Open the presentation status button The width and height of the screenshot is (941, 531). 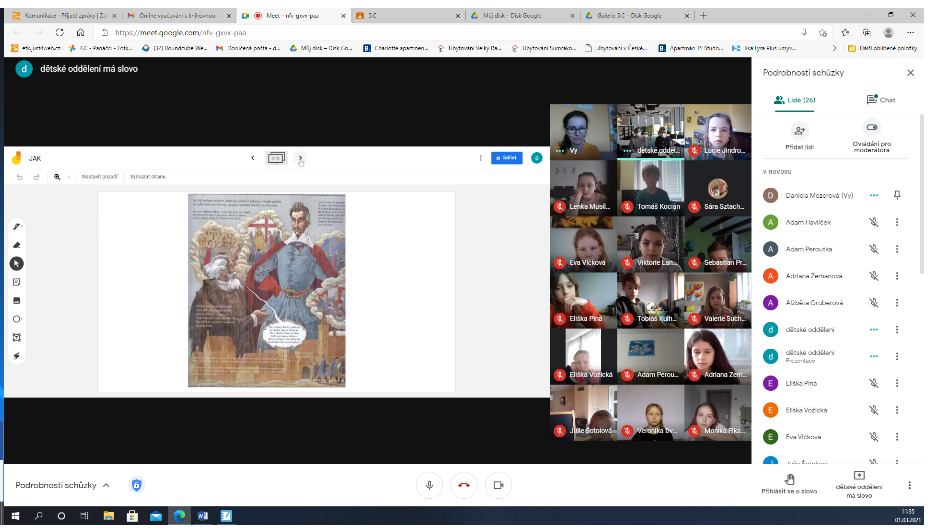[859, 485]
